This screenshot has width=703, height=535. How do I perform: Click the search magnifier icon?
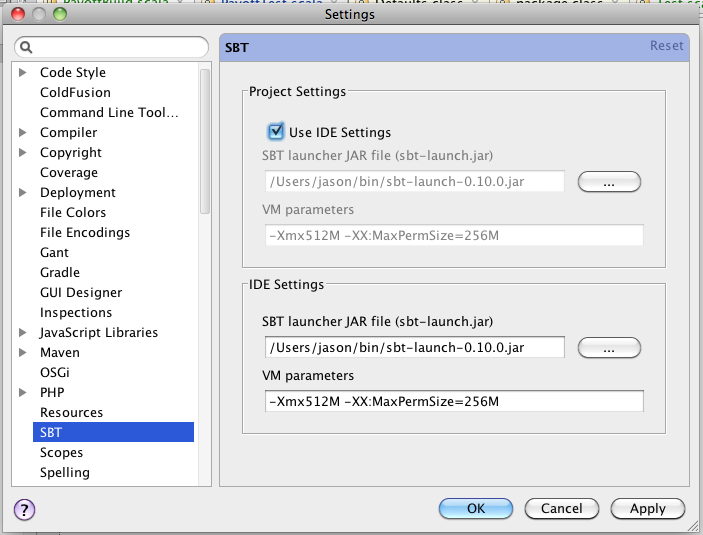click(26, 47)
